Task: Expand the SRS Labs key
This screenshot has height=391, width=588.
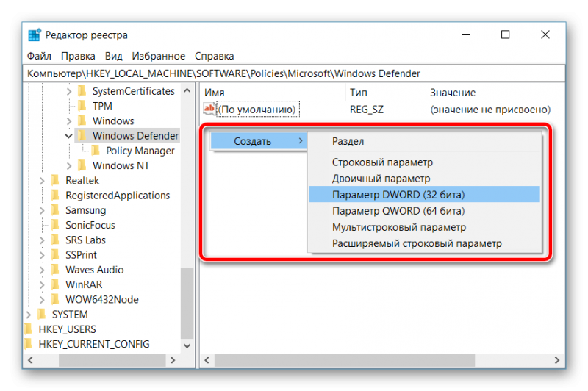Action: tap(42, 240)
